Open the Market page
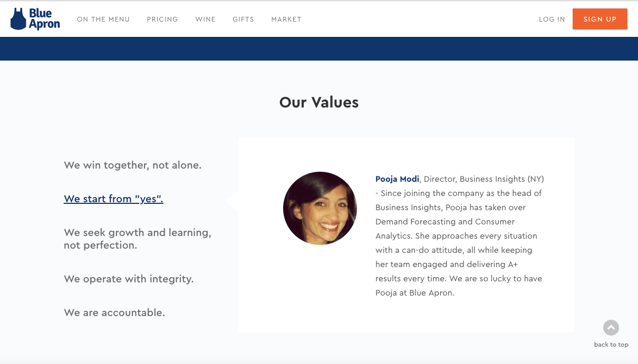Screen dimensions: 638x364 tap(286, 19)
